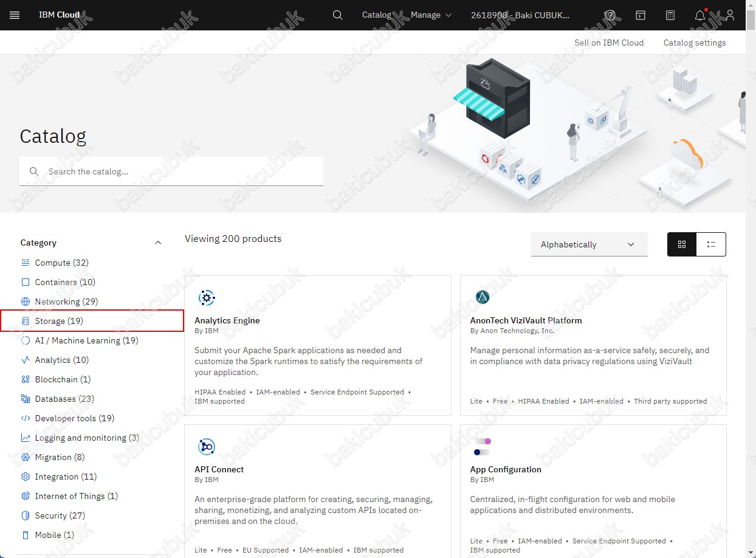Click the Integration category icon

[x=26, y=477]
